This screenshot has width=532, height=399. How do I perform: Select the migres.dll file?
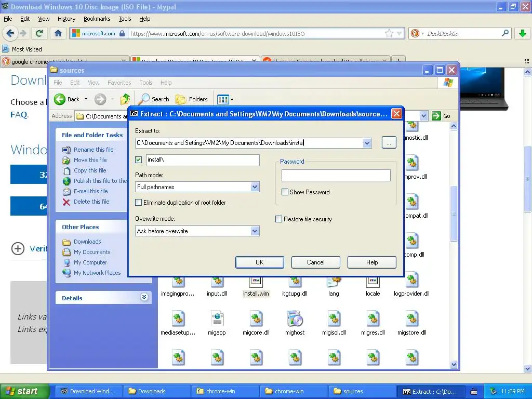(373, 324)
